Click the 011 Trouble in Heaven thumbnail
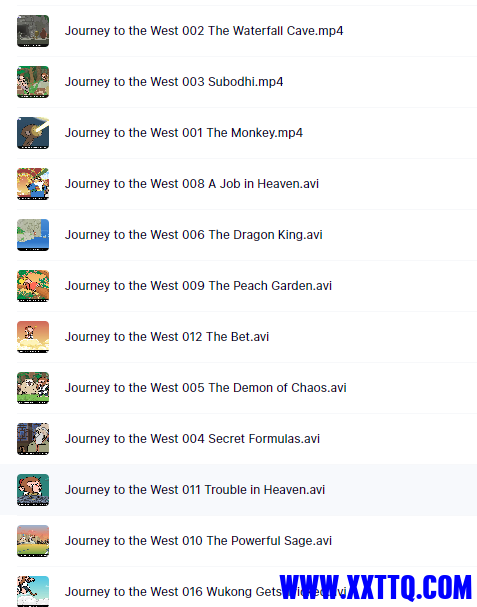 click(33, 490)
